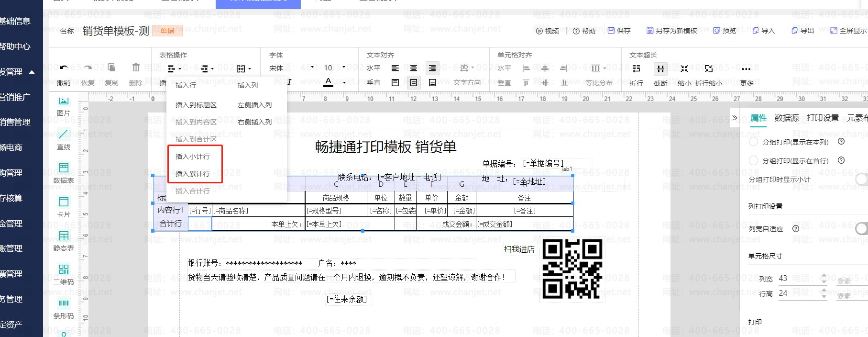Click the font color underlined A swatch
Viewport: 868px width, 337px height.
328,82
